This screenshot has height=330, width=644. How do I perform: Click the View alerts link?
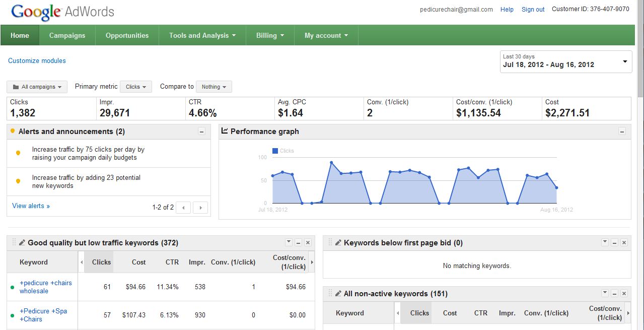click(x=31, y=206)
